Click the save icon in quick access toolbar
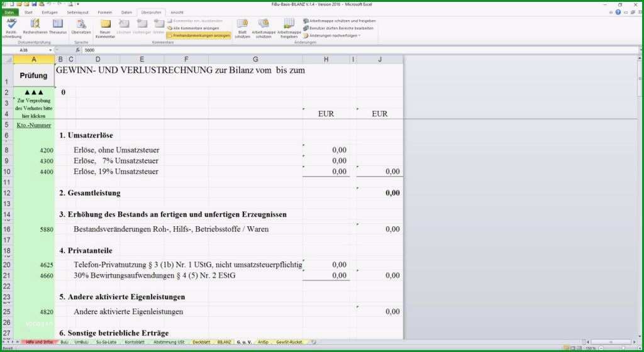644x352 pixels. [x=34, y=4]
